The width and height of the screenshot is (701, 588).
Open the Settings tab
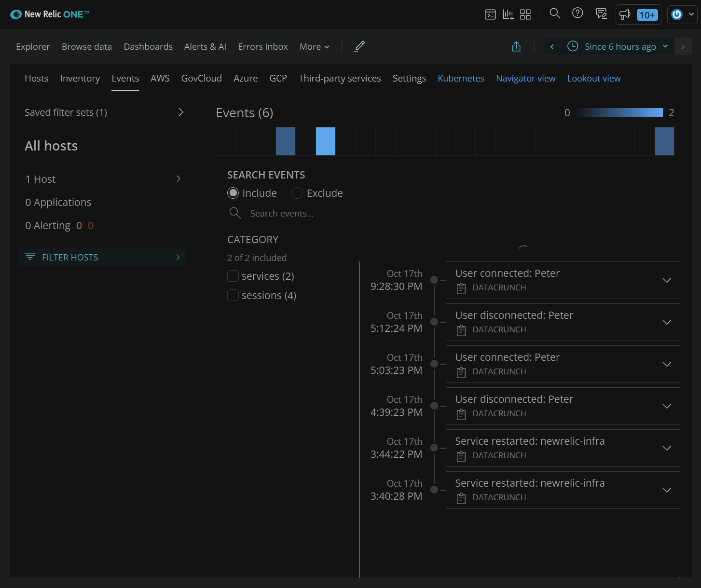[x=409, y=78]
